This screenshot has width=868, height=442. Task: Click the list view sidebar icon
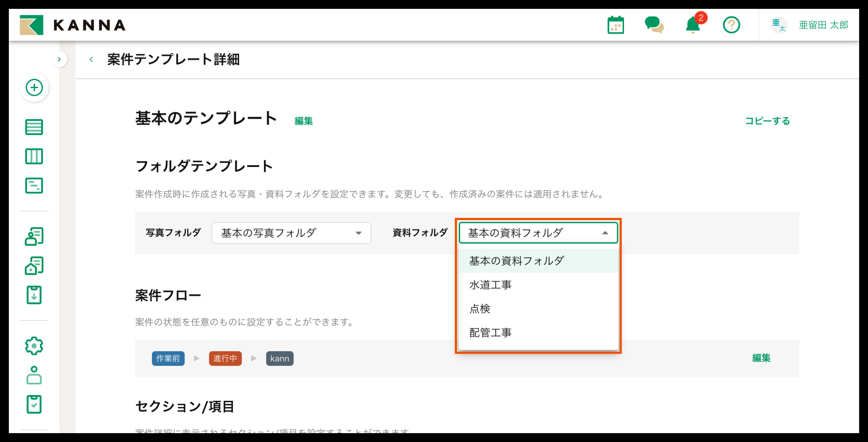coord(34,127)
